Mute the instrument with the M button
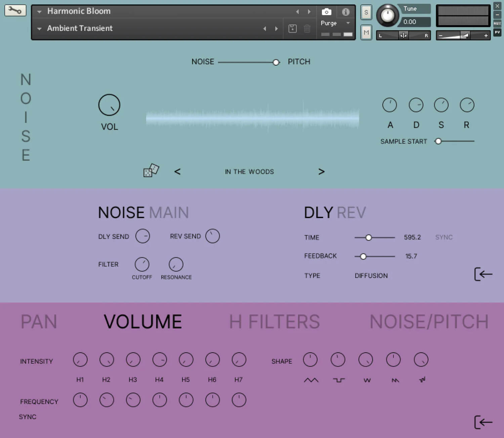This screenshot has width=504, height=438. tap(366, 32)
